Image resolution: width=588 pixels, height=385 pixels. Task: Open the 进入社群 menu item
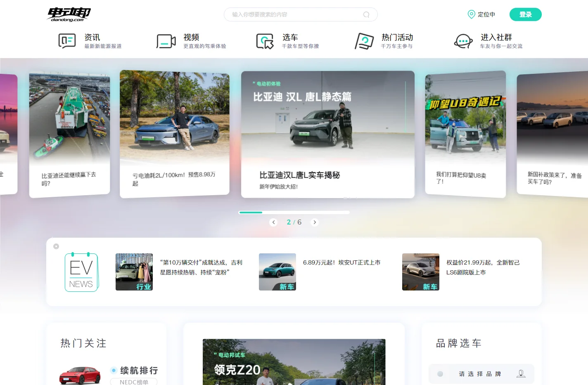[496, 37]
